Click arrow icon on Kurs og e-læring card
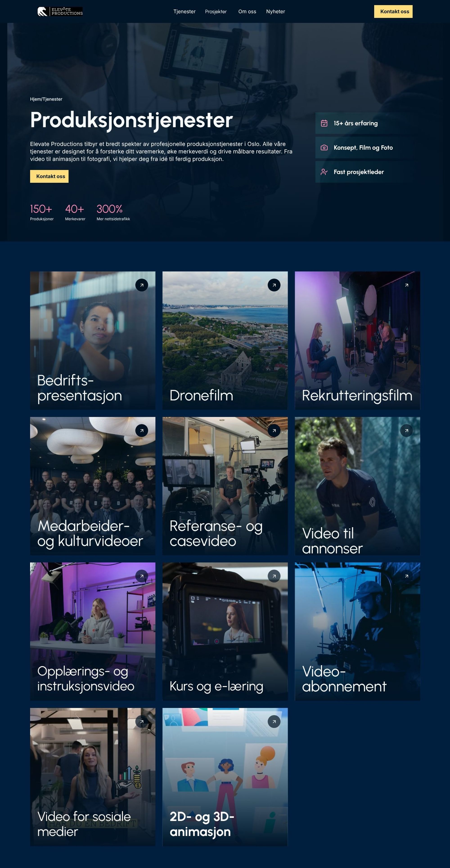The image size is (450, 868). pos(274,576)
